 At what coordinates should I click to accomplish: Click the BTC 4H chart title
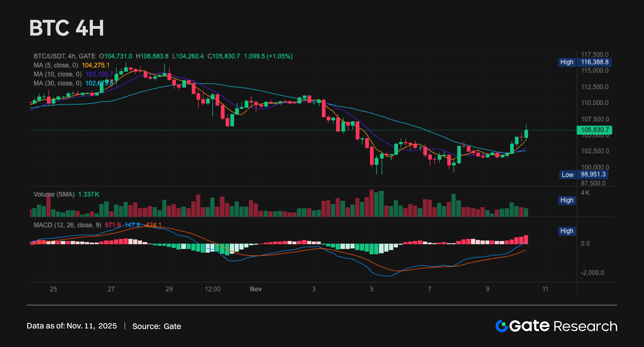[67, 28]
